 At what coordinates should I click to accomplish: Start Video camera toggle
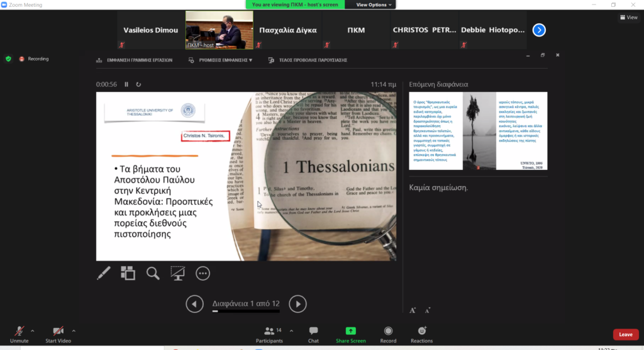click(58, 334)
